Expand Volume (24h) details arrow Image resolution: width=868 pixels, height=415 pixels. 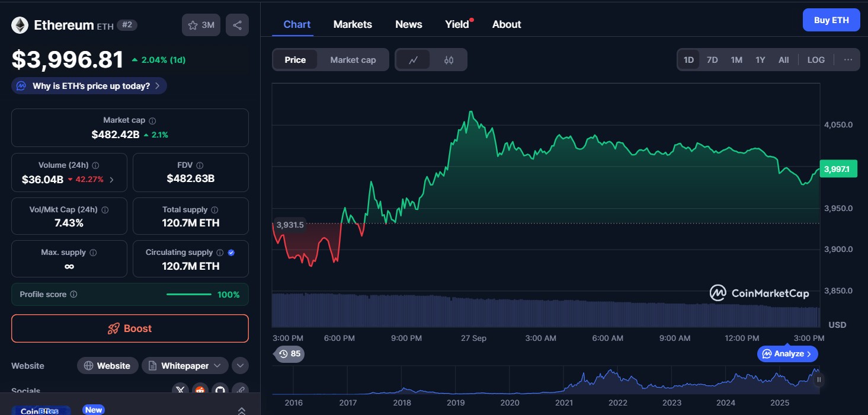(x=112, y=180)
